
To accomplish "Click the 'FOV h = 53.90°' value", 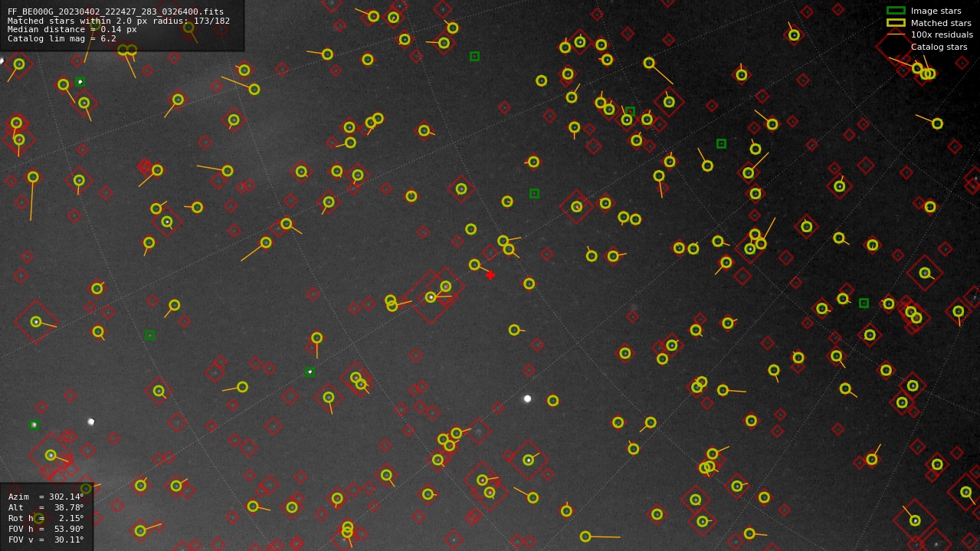I will coord(46,529).
